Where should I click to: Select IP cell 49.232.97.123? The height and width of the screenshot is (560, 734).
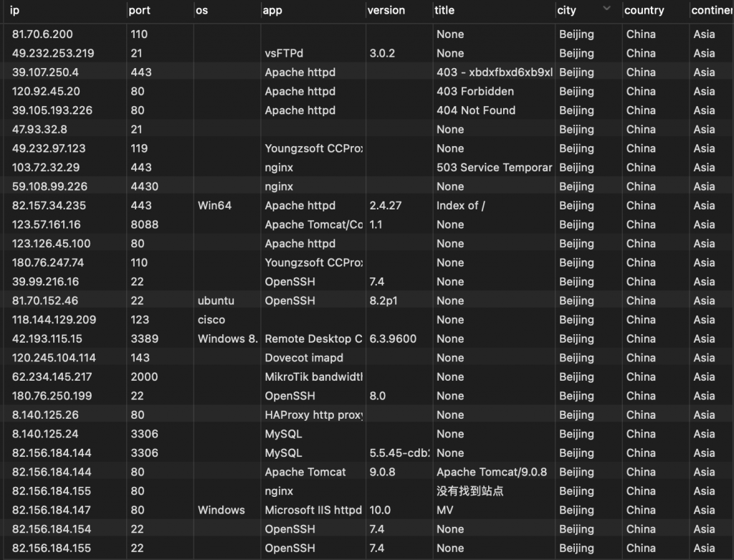tap(49, 148)
